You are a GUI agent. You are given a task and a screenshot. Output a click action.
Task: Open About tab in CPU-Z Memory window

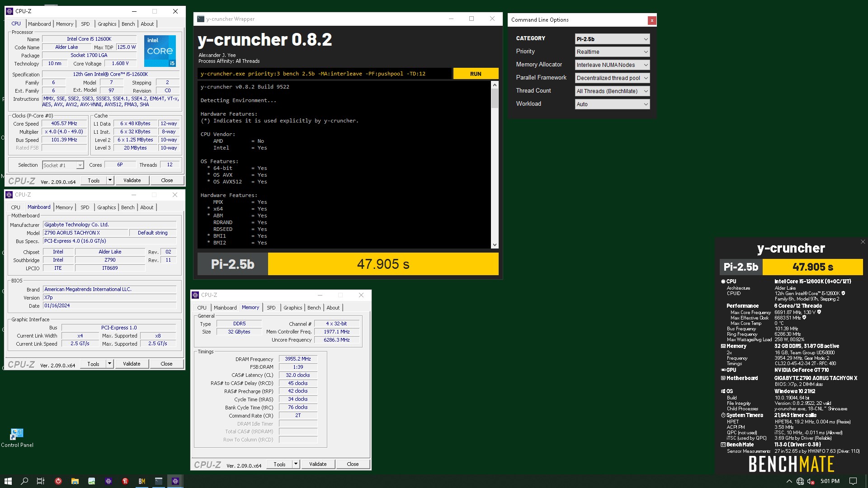[x=333, y=308]
